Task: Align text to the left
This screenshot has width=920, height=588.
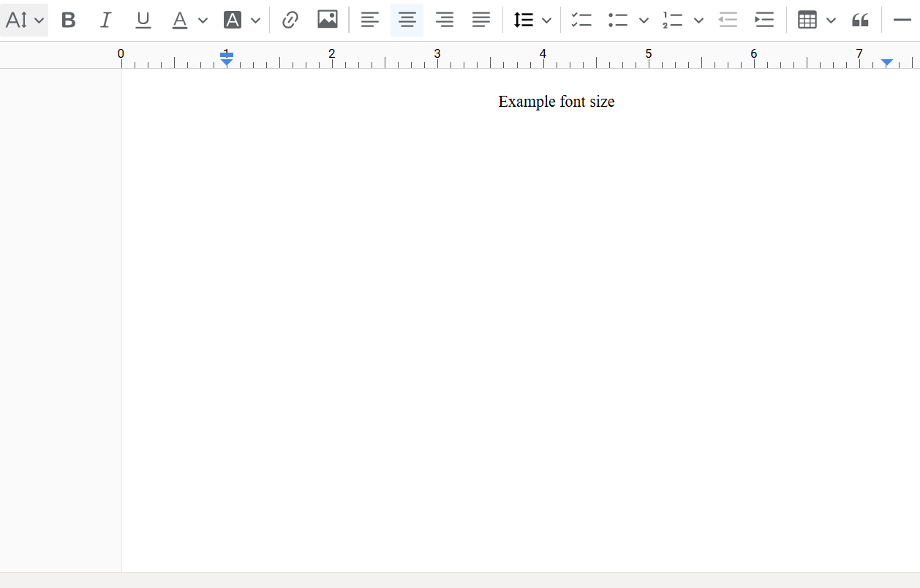Action: pyautogui.click(x=370, y=20)
